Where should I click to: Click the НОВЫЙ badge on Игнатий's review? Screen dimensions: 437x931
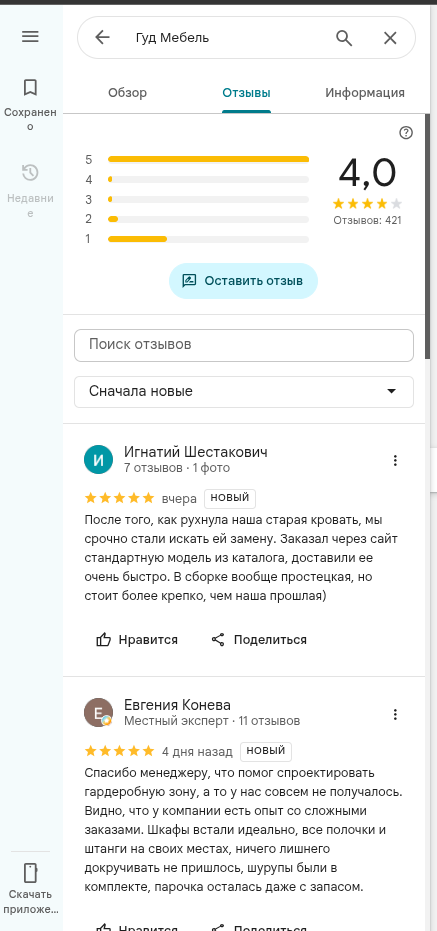pyautogui.click(x=230, y=498)
